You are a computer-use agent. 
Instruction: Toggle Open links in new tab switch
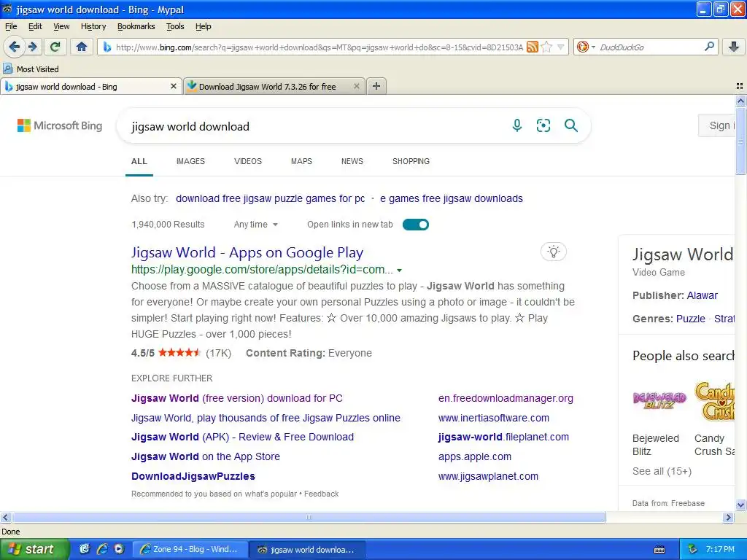[x=415, y=225]
